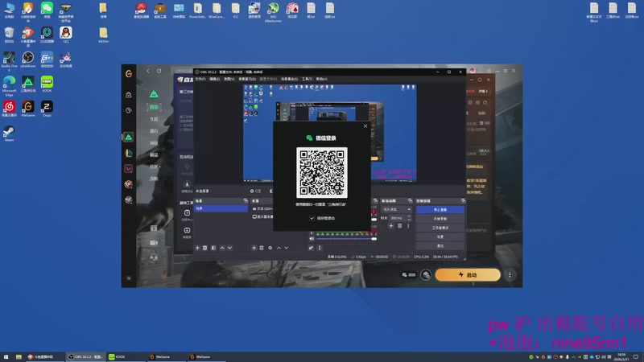
Task: Delete the selected source with the trash icon
Action: (261, 248)
